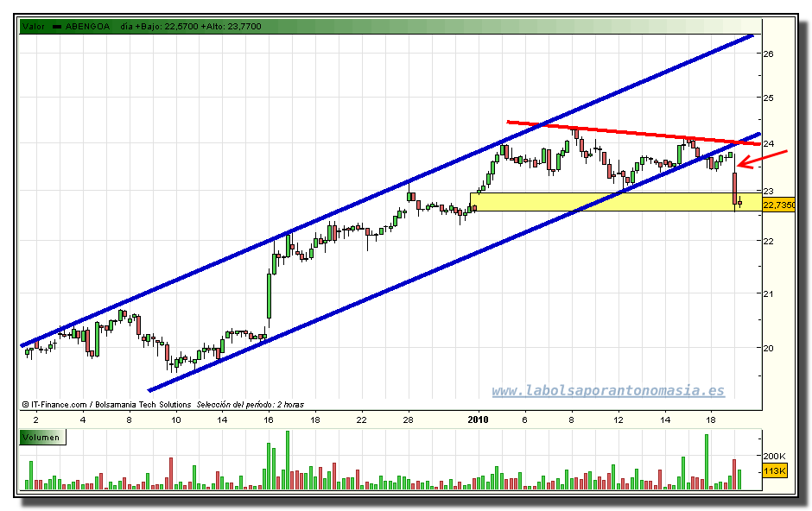The image size is (812, 511).
Task: Click the 2010 year label on time axis
Action: point(478,420)
